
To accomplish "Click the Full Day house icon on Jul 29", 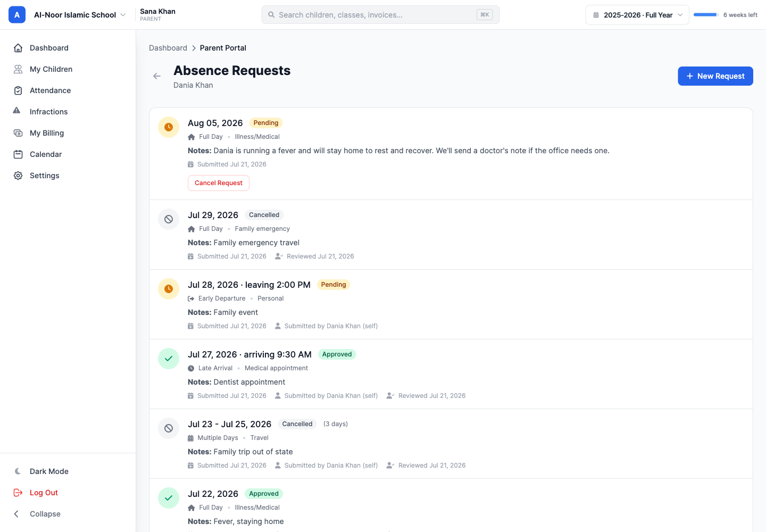I will click(x=191, y=229).
